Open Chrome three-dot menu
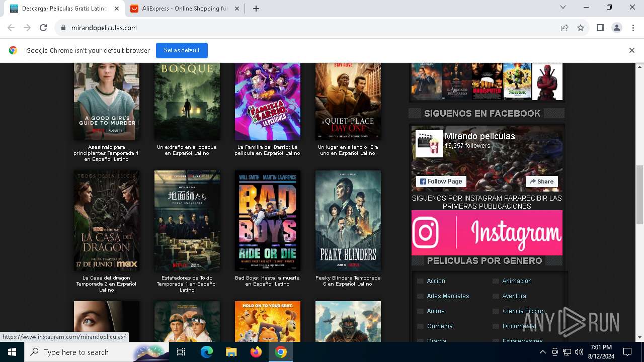This screenshot has height=362, width=644. click(x=632, y=28)
